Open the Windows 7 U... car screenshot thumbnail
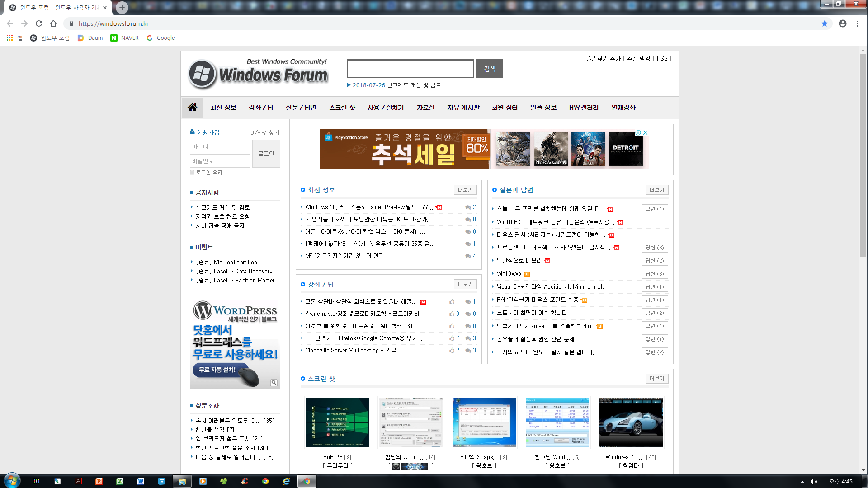 tap(631, 422)
